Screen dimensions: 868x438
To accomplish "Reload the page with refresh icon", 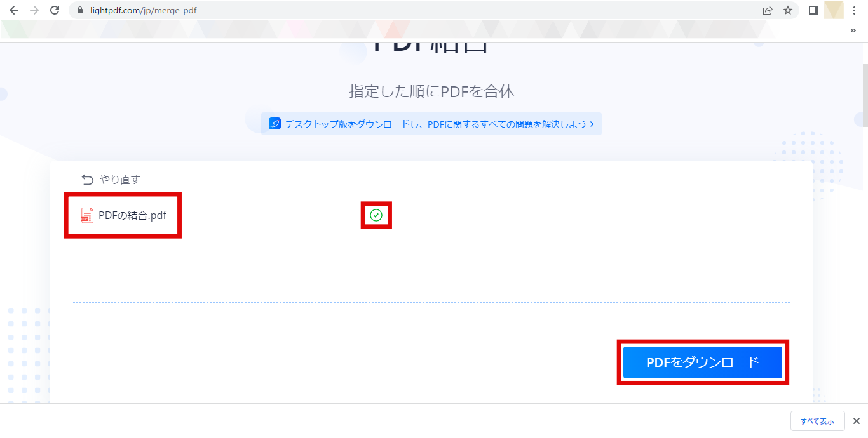I will pyautogui.click(x=55, y=10).
